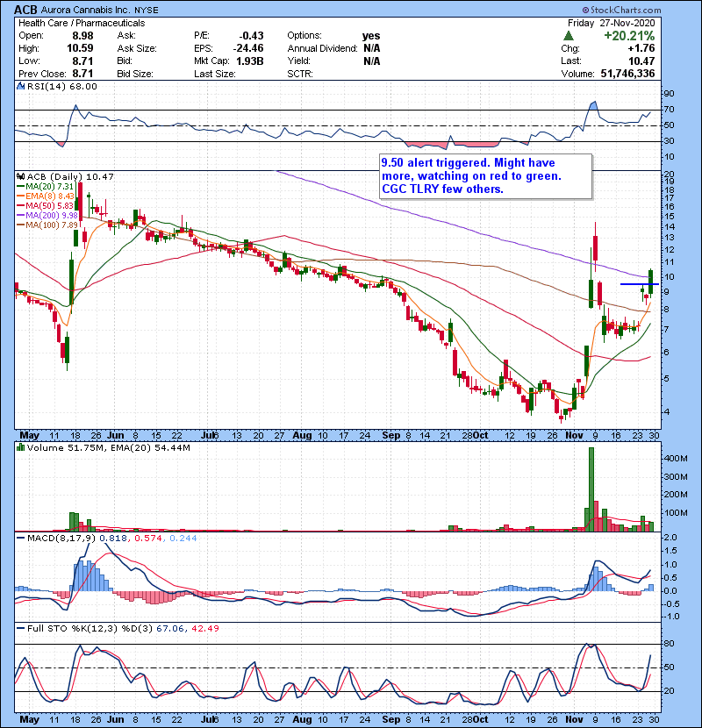Image resolution: width=702 pixels, height=728 pixels.
Task: Click the High value 10.59
Action: tap(80, 48)
